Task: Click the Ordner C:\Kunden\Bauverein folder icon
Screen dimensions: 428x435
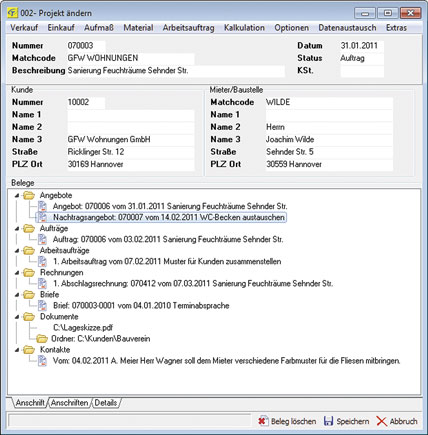Action: tap(42, 339)
